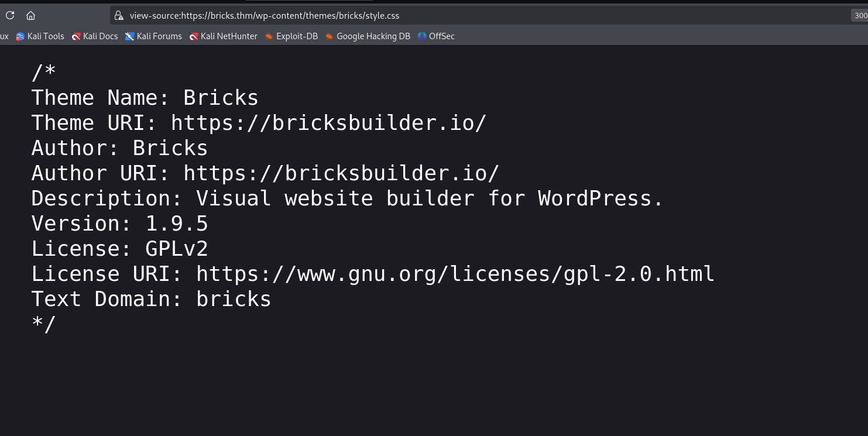The width and height of the screenshot is (868, 436).
Task: Click the Kali Forums bookmark icon
Action: pyautogui.click(x=130, y=36)
